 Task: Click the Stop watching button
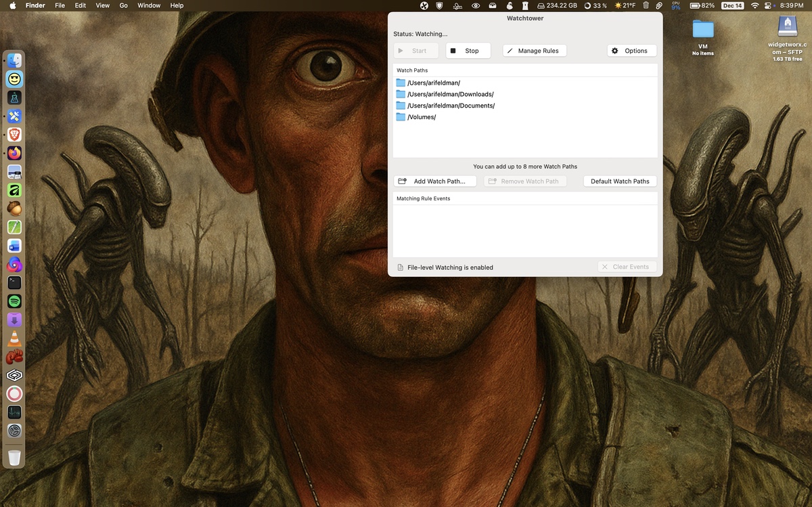pos(468,51)
